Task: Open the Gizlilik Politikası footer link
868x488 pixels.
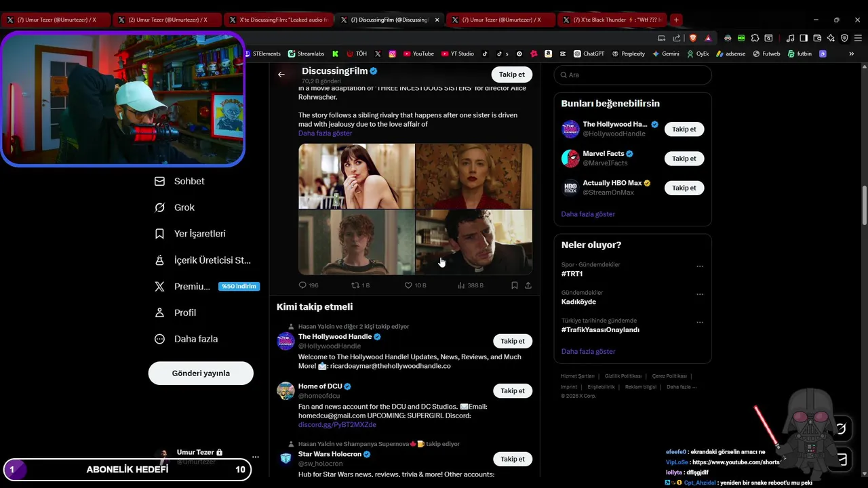Action: click(623, 376)
